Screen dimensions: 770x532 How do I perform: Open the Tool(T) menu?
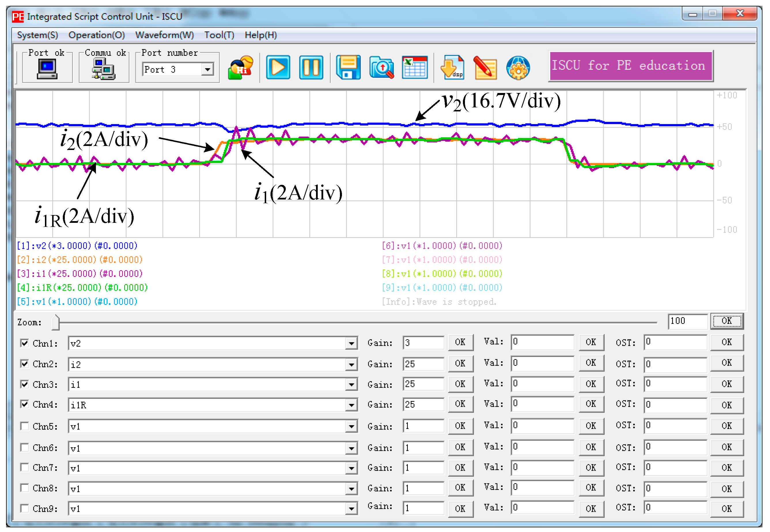[219, 35]
